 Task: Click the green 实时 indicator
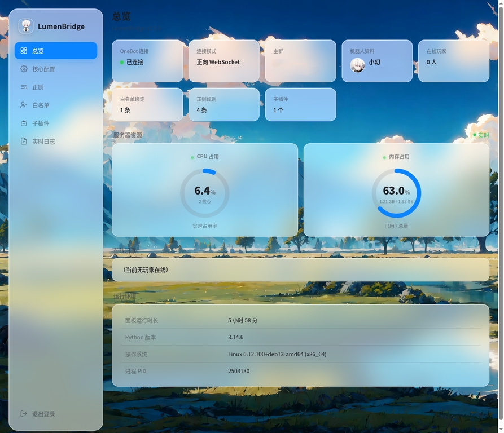(x=481, y=135)
